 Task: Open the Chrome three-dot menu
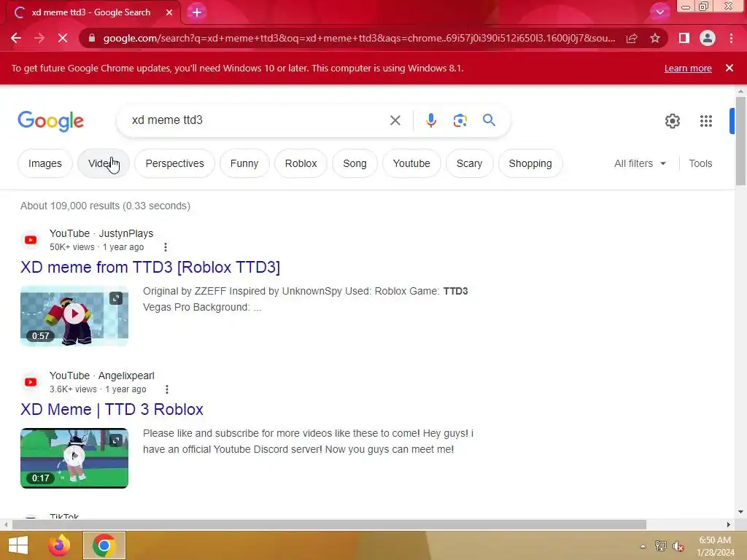pos(731,38)
